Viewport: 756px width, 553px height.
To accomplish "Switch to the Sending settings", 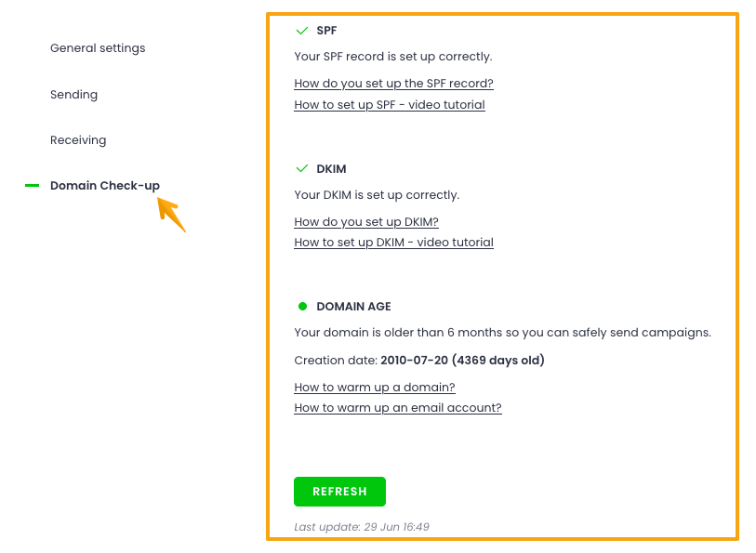I will pyautogui.click(x=73, y=95).
